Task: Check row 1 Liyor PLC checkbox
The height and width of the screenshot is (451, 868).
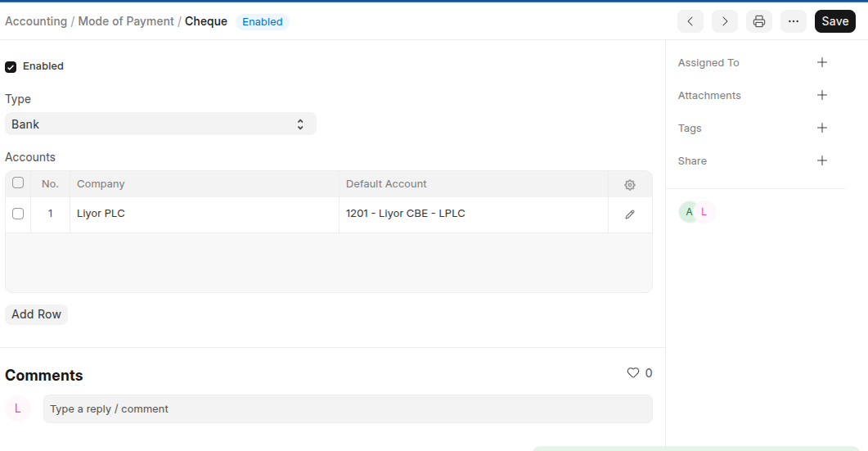Action: point(18,214)
